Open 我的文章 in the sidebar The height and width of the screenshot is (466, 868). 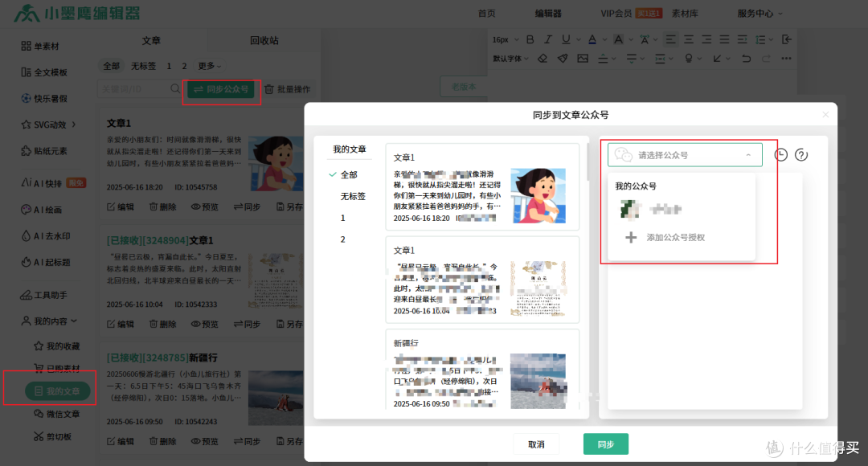pyautogui.click(x=58, y=390)
